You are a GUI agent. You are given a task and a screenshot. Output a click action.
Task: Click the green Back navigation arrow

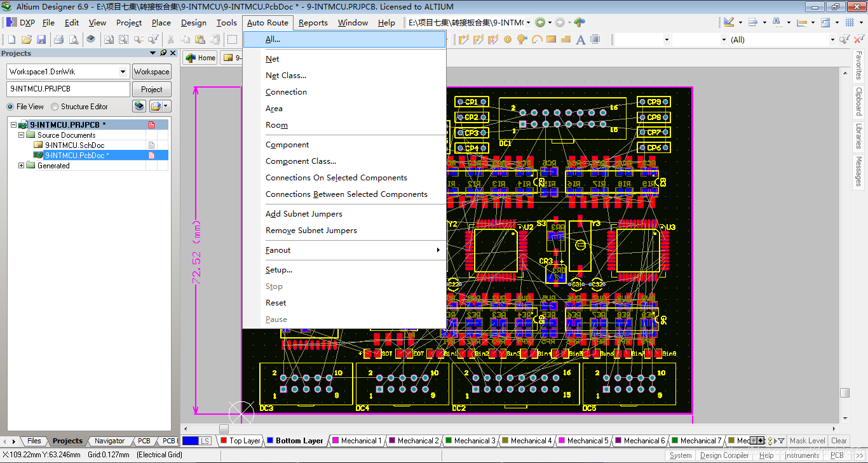(x=539, y=22)
